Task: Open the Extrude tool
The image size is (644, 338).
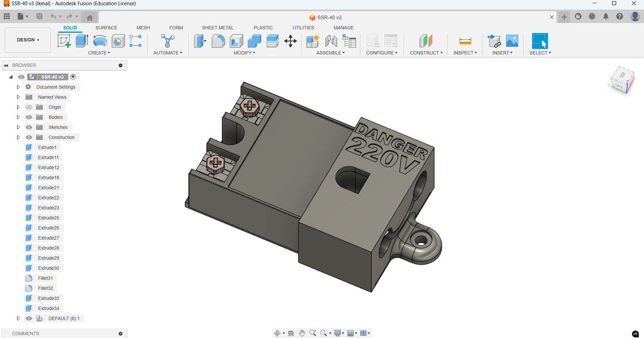Action: point(81,41)
